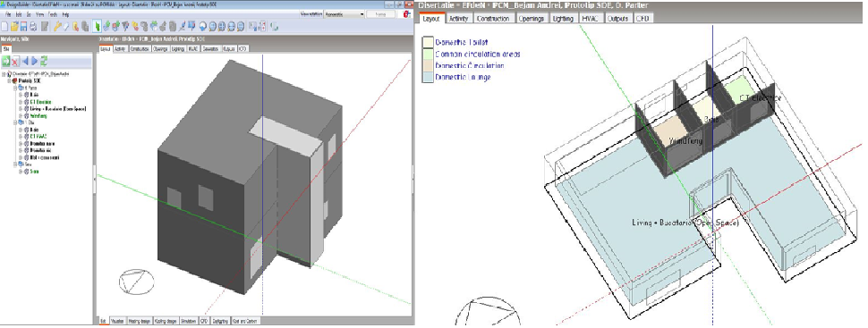Click the Windfang zone label in plan
This screenshot has height=328, width=868.
tap(685, 141)
